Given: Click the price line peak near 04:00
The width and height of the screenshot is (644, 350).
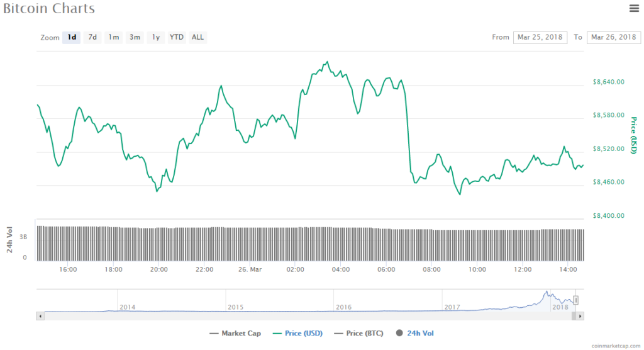Looking at the screenshot, I should click(x=326, y=62).
